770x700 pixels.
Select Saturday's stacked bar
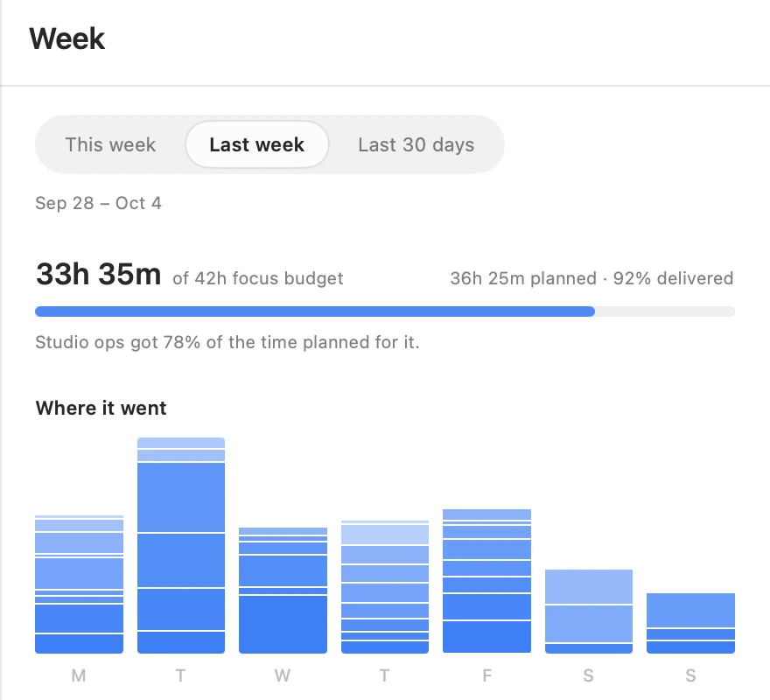tap(589, 612)
